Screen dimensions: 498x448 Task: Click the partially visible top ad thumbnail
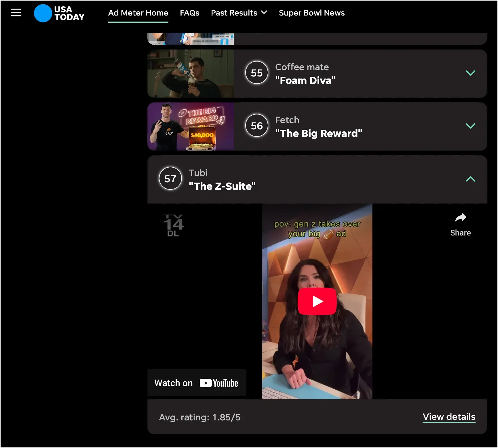click(x=191, y=39)
